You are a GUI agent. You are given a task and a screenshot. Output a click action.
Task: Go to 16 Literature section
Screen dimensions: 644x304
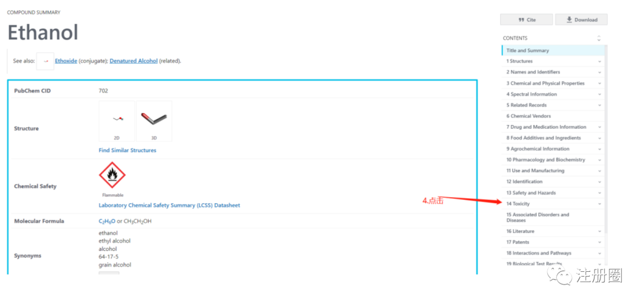pos(520,231)
